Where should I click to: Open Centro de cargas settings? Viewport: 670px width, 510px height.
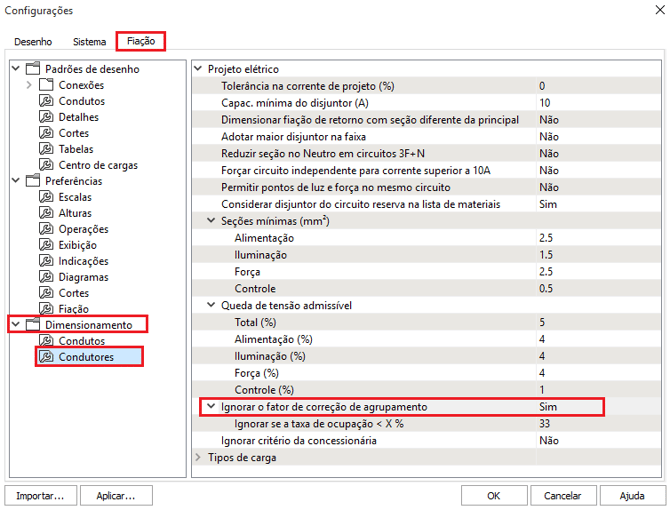click(97, 165)
